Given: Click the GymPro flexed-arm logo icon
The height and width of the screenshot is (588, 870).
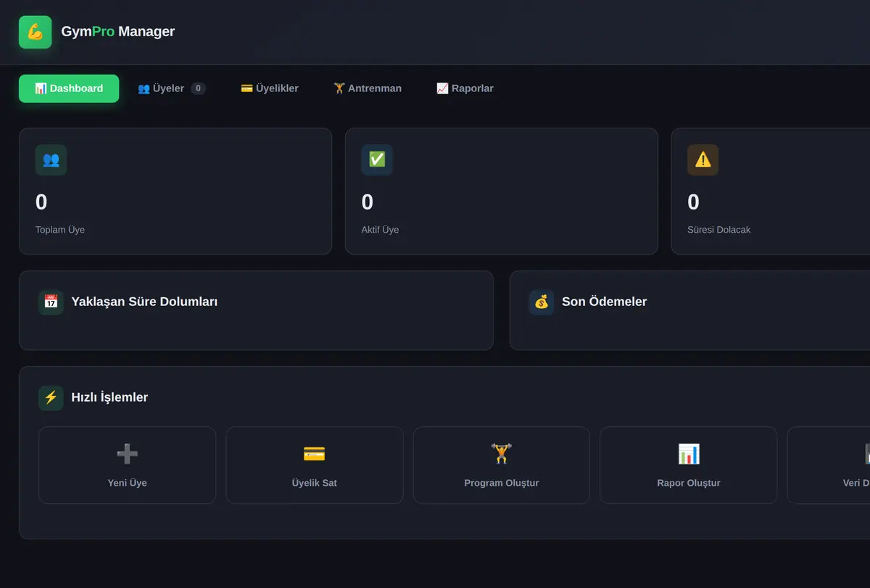Looking at the screenshot, I should click(35, 32).
